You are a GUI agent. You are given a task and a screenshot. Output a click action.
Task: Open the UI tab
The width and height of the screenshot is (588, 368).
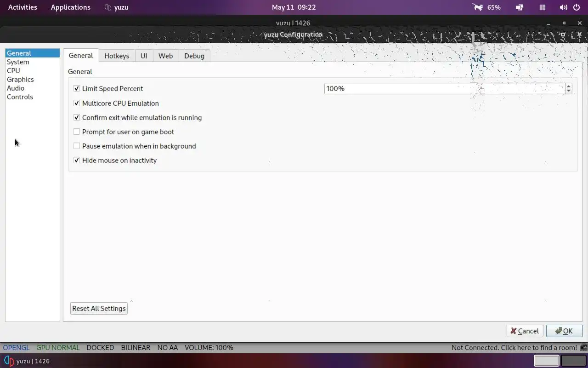(x=144, y=56)
